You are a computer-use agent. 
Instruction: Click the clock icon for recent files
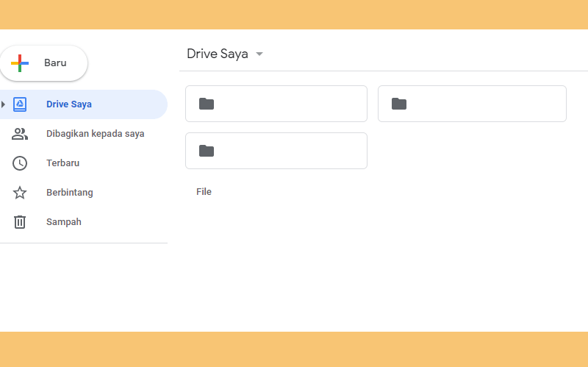click(x=20, y=163)
